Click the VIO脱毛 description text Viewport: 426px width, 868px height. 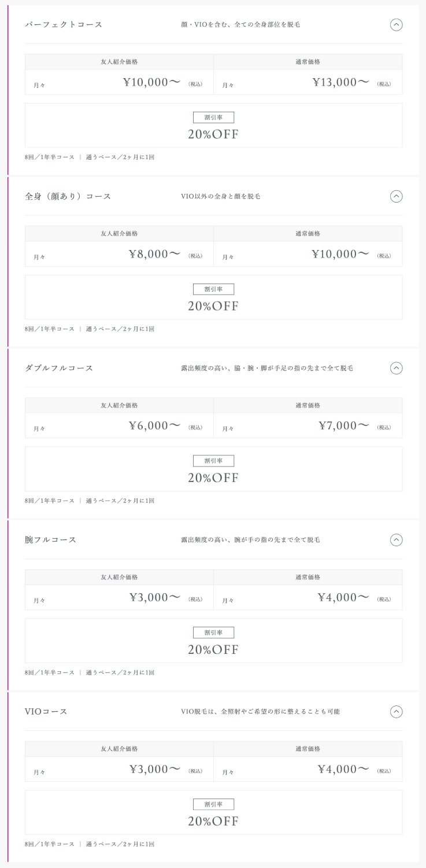(x=260, y=712)
